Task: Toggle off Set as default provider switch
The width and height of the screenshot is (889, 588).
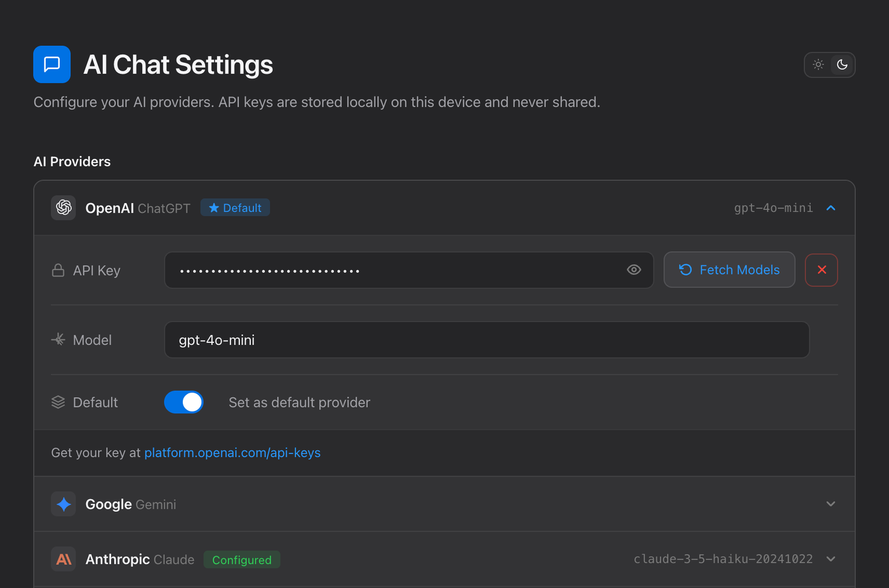Action: tap(184, 403)
